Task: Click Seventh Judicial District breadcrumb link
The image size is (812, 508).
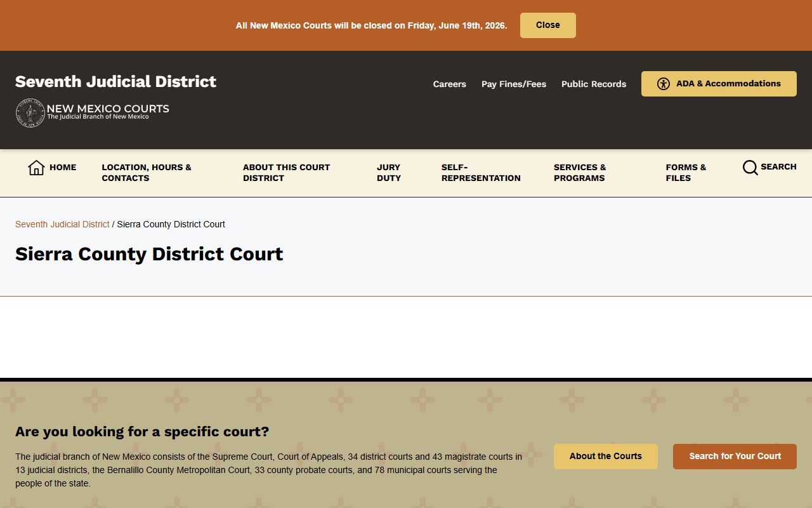Action: (62, 224)
